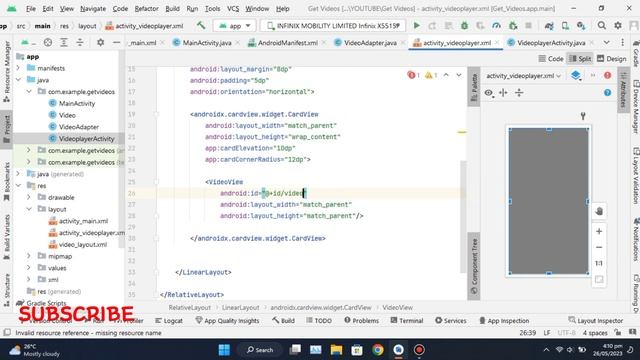640x360 pixels.
Task: Open the VCS menu
Action: coord(233,8)
